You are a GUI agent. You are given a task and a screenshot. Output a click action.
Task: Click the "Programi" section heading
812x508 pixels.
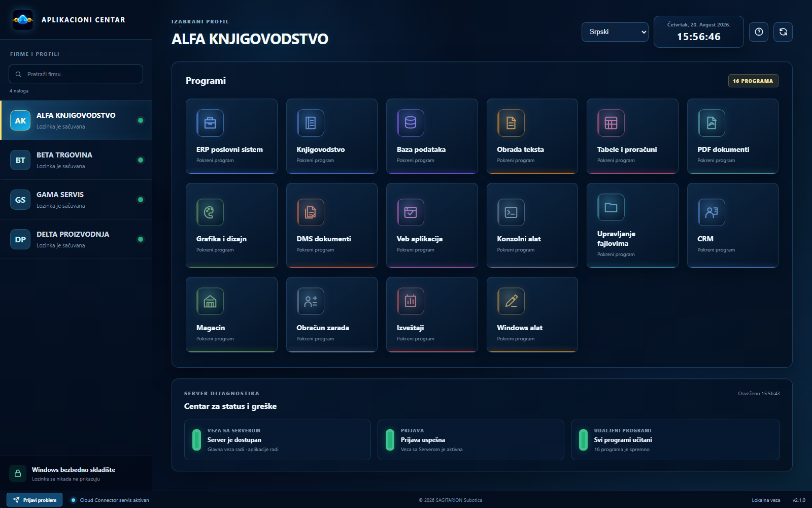[x=206, y=81]
